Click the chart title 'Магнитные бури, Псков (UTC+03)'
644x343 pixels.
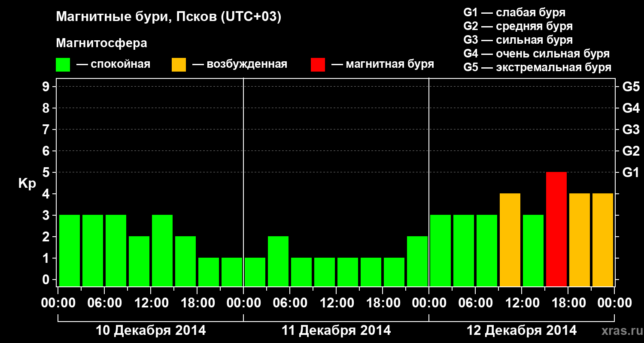[x=169, y=18]
